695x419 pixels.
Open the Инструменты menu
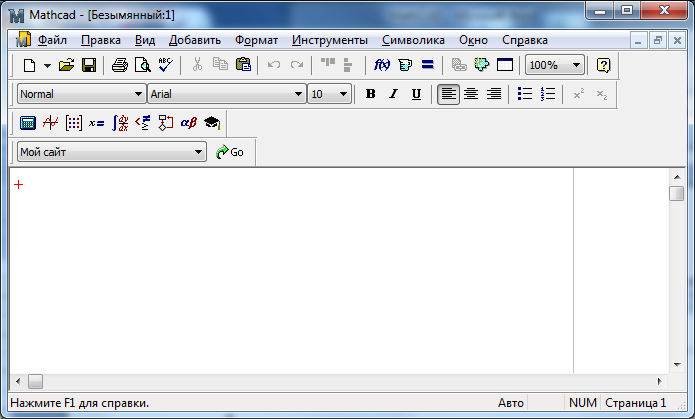[330, 40]
